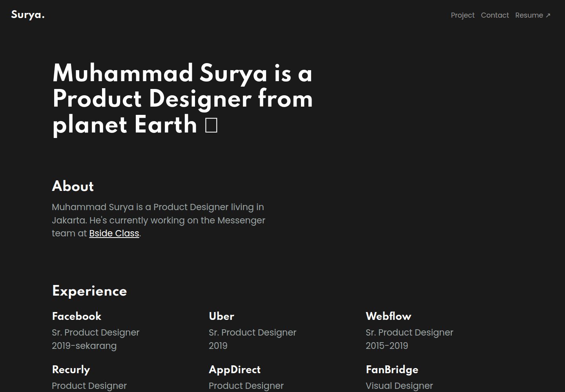Click the 2019-sekarang date under Facebook

(84, 346)
